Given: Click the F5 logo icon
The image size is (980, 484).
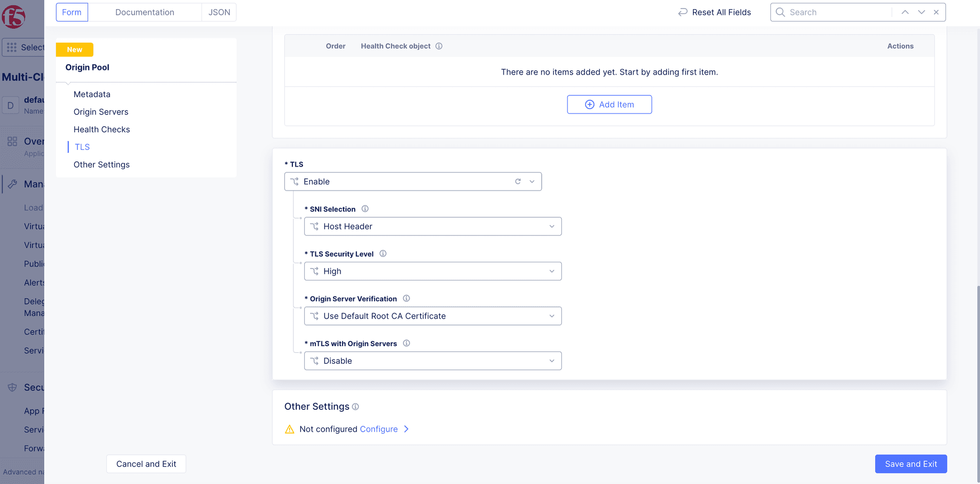Looking at the screenshot, I should (x=14, y=17).
